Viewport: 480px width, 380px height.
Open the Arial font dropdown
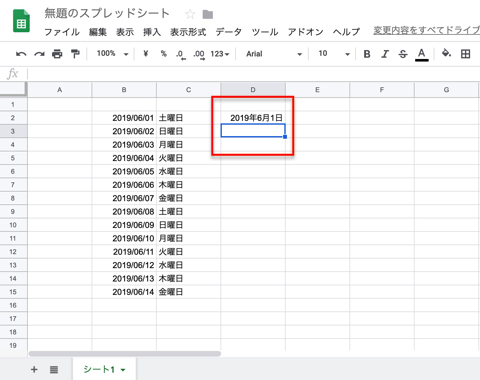(274, 54)
